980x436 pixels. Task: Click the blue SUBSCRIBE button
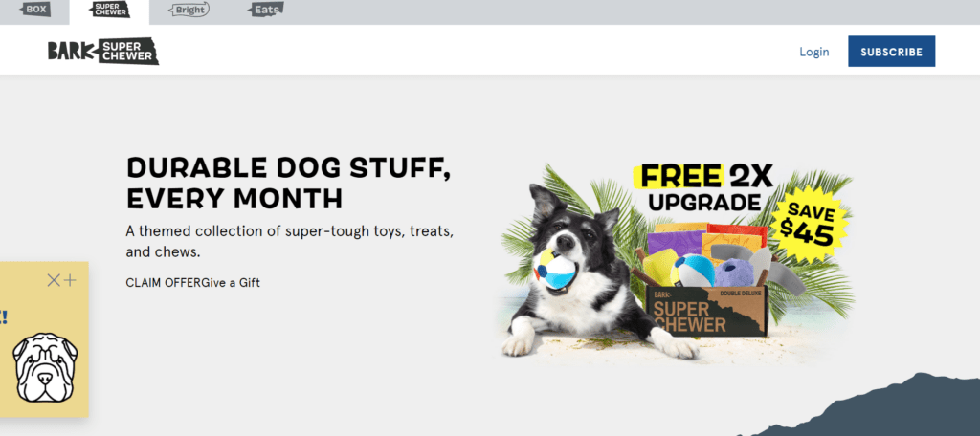pos(891,52)
